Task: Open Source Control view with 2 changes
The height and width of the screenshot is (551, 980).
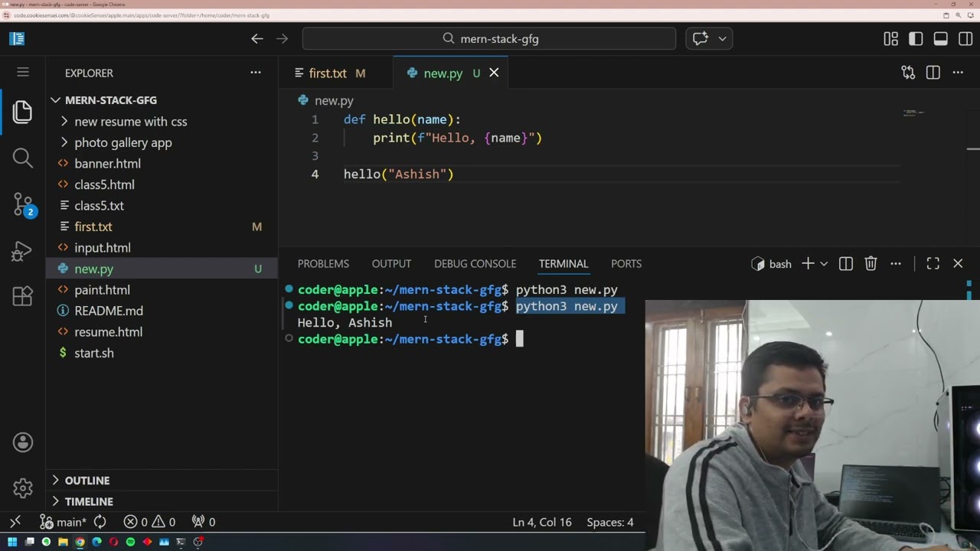Action: [23, 204]
